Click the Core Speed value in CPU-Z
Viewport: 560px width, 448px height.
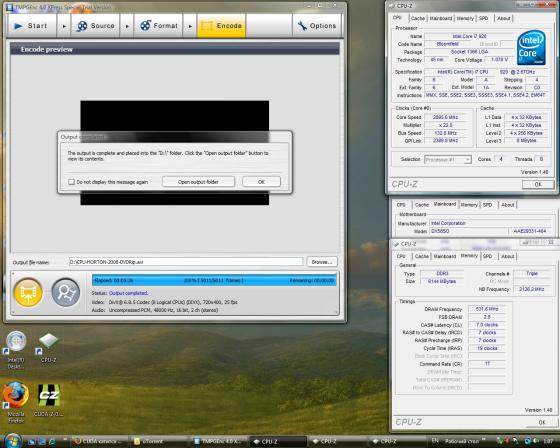(445, 117)
